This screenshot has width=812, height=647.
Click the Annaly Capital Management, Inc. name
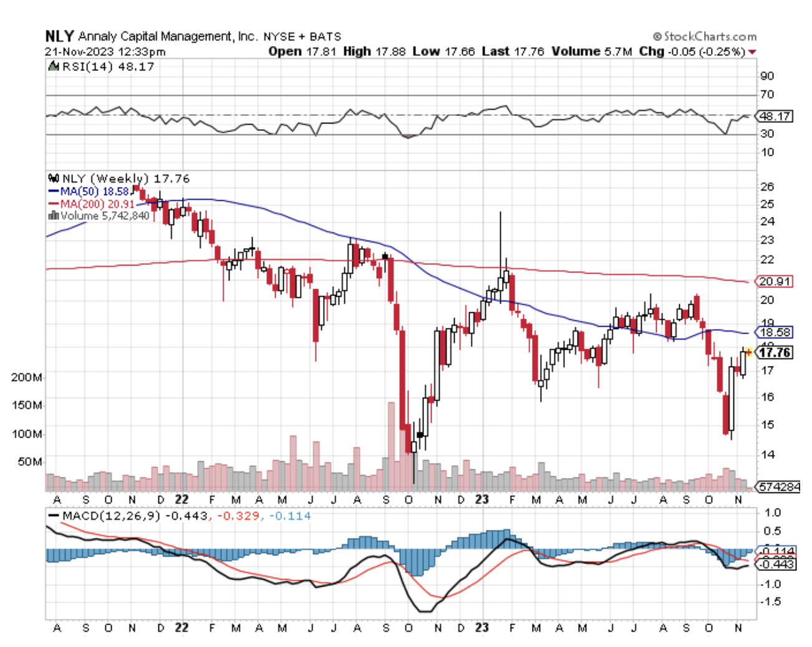pos(167,37)
